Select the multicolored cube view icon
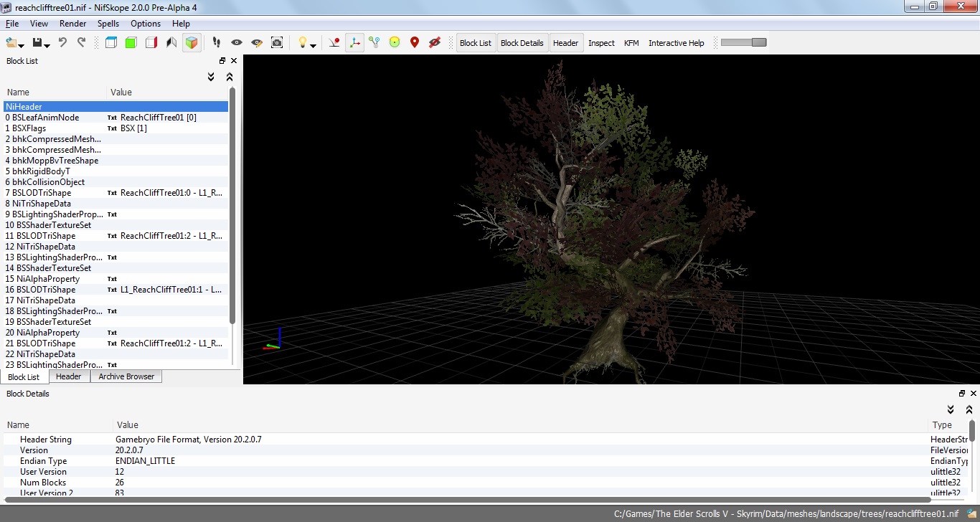This screenshot has height=522, width=980. point(191,43)
